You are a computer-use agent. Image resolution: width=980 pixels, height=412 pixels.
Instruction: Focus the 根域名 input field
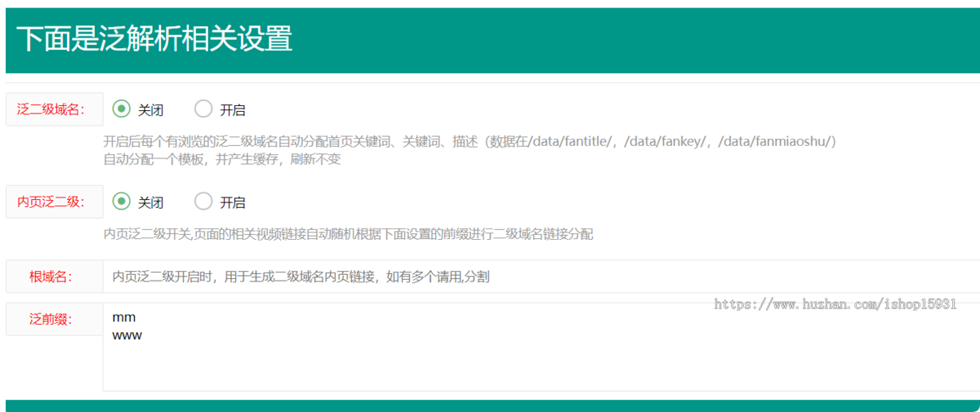(x=541, y=277)
